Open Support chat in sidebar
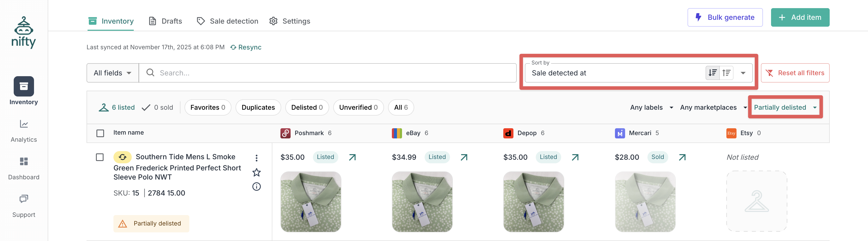This screenshot has width=868, height=241. [24, 206]
